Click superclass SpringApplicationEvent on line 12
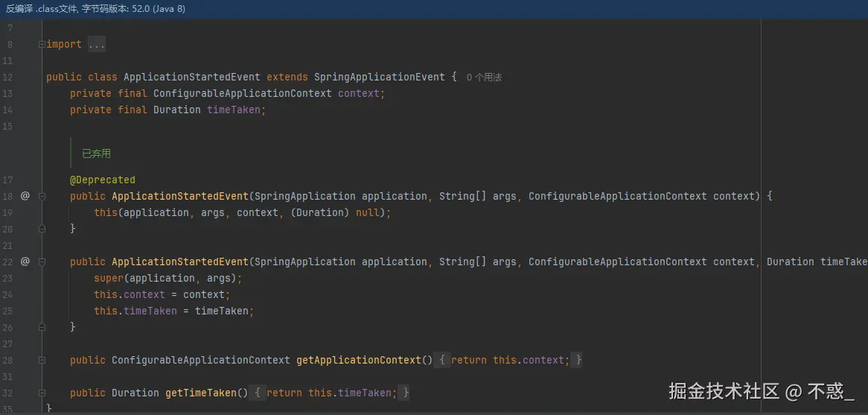Image resolution: width=868 pixels, height=415 pixels. (x=379, y=77)
